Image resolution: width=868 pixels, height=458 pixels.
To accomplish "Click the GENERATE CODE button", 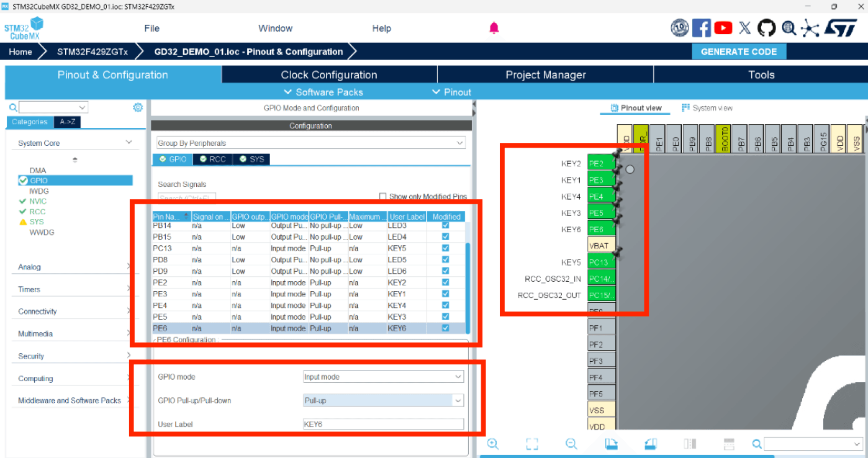I will 739,52.
